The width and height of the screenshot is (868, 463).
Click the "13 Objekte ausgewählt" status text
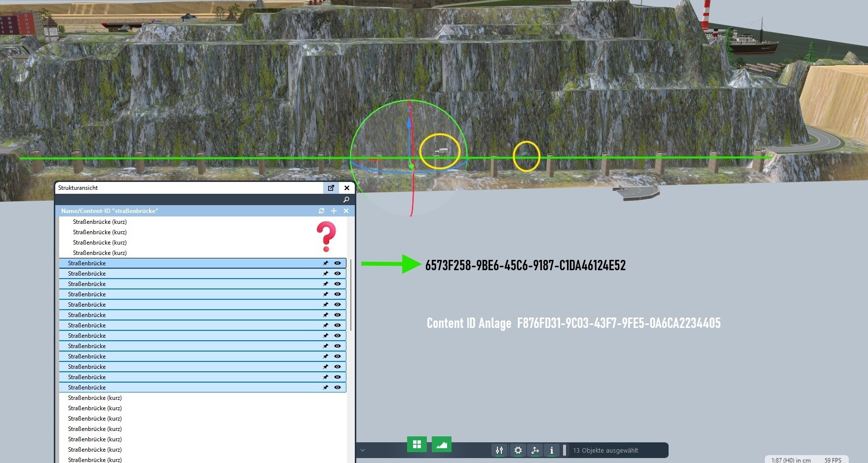tap(605, 450)
